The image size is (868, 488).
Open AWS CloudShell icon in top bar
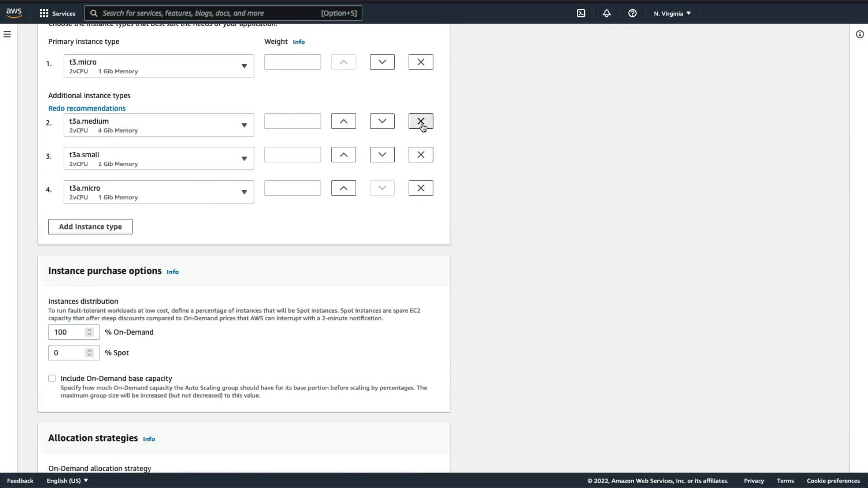(581, 13)
